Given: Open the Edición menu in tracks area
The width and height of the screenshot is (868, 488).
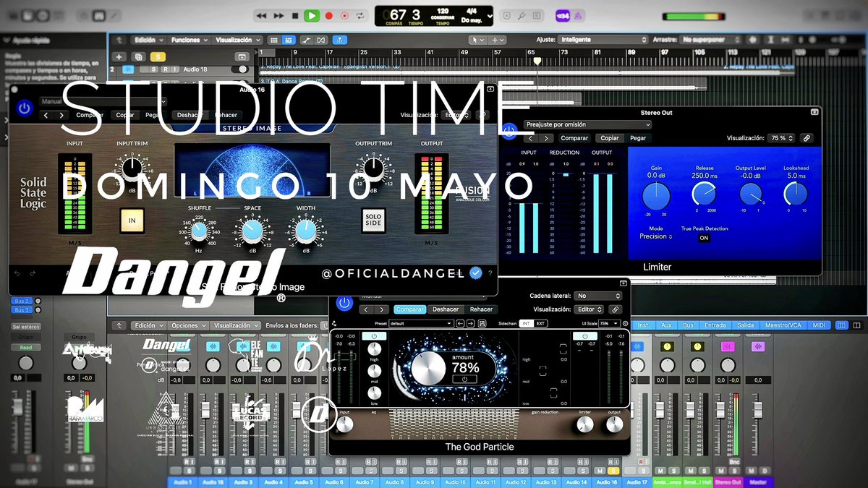Looking at the screenshot, I should tap(148, 40).
